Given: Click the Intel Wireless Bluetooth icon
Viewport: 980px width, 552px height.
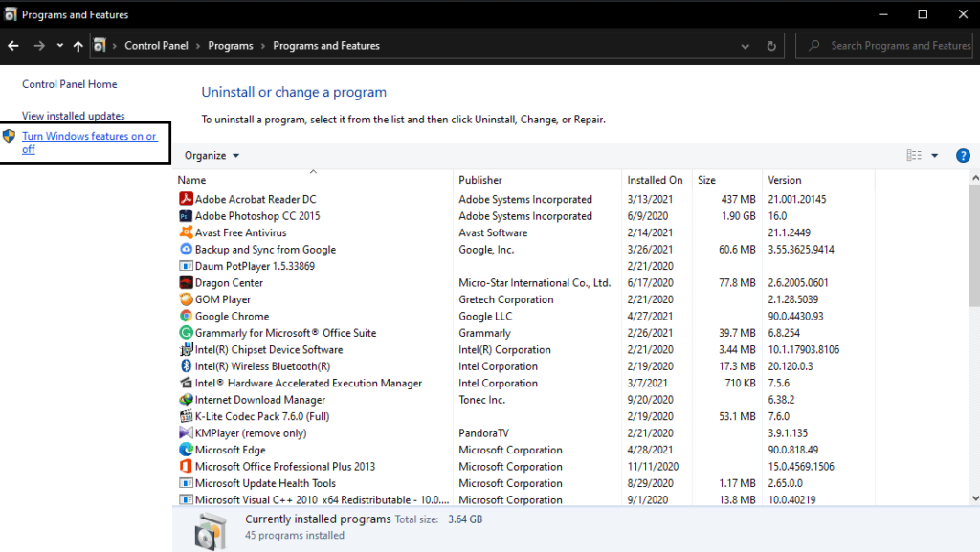Looking at the screenshot, I should (186, 365).
